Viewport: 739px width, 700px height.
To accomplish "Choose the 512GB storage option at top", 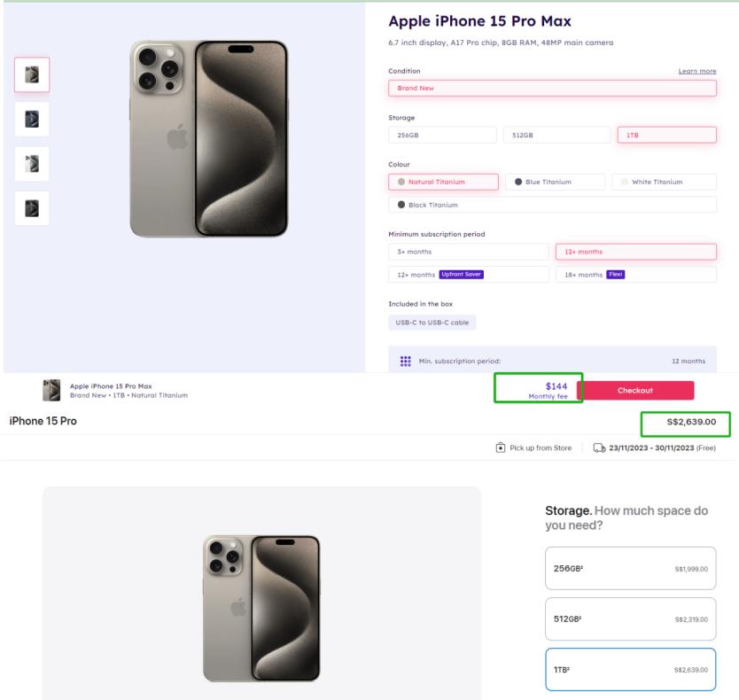I will (x=556, y=135).
